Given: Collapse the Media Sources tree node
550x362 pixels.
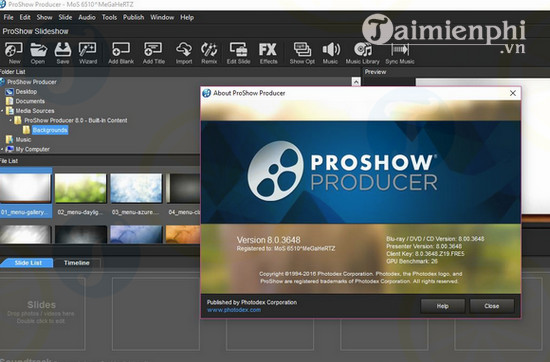Looking at the screenshot, I should click(2, 111).
